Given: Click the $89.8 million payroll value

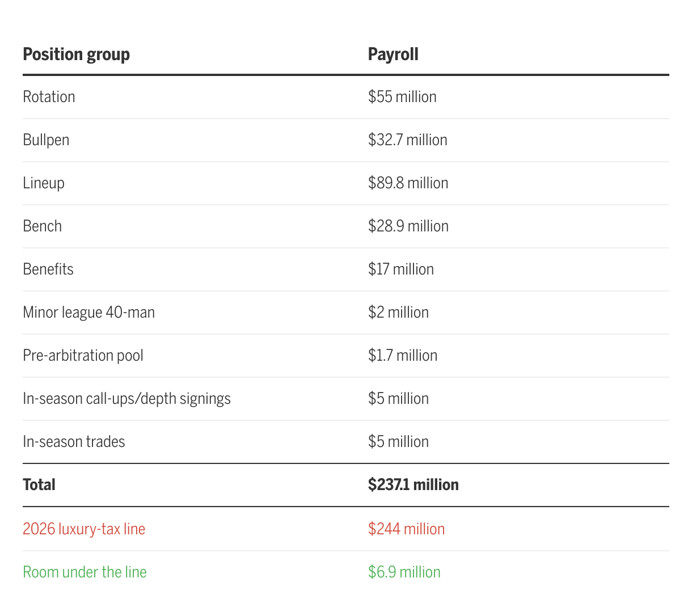Looking at the screenshot, I should pos(408,183).
